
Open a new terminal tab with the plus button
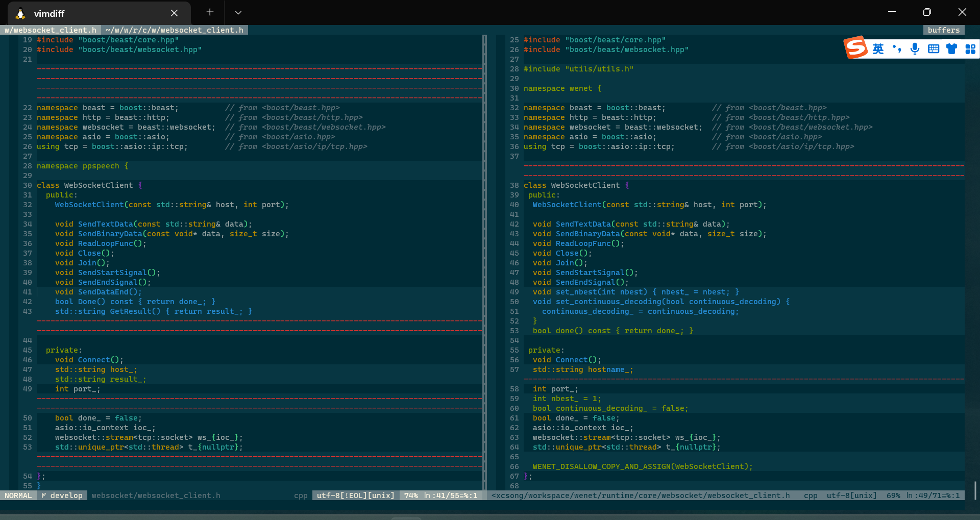coord(210,12)
